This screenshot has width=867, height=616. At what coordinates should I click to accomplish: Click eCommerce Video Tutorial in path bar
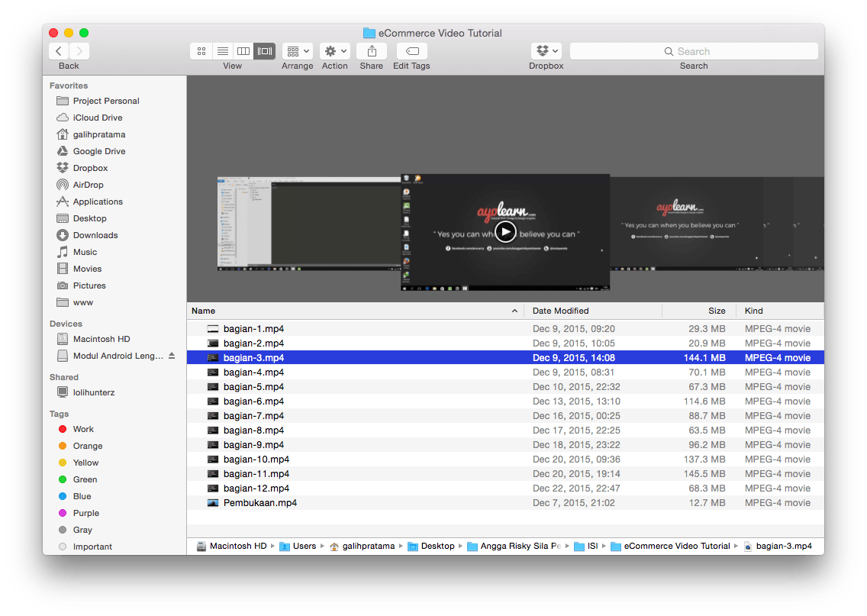[x=670, y=547]
